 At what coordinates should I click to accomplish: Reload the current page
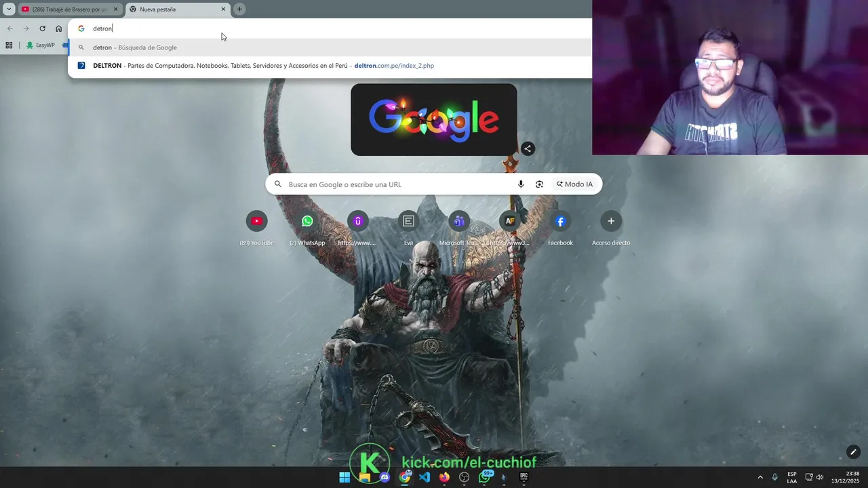(x=42, y=28)
